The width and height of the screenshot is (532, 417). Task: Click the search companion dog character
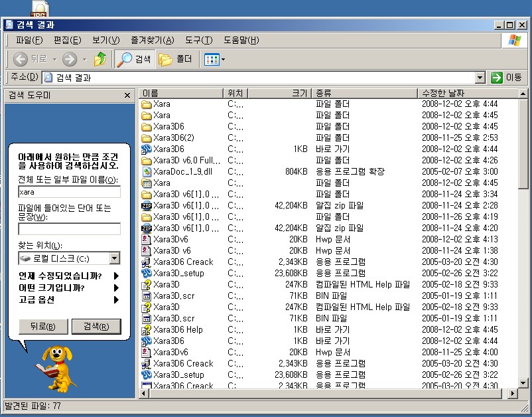tap(56, 369)
